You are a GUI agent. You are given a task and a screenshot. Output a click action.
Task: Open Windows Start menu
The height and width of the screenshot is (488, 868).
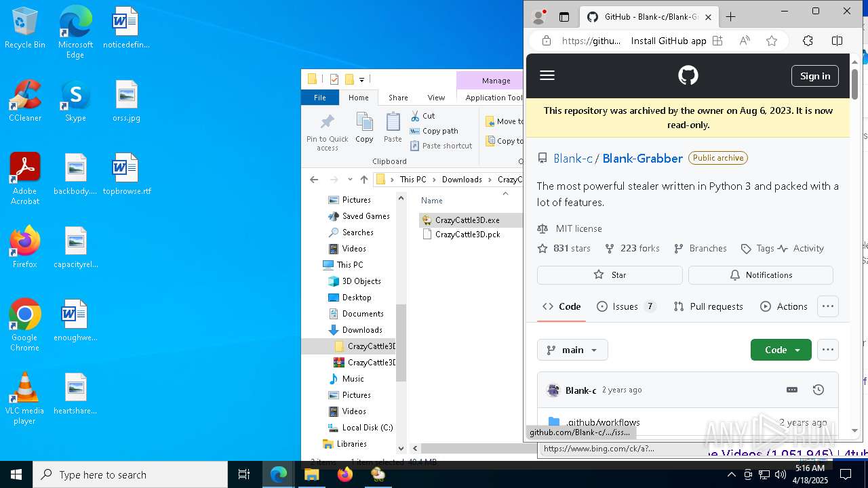16,474
